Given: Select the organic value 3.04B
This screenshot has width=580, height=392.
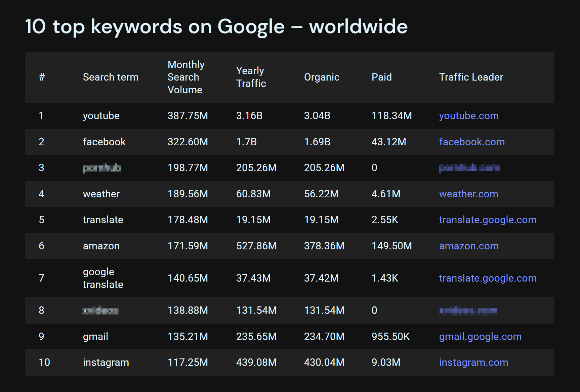Looking at the screenshot, I should pyautogui.click(x=317, y=116).
